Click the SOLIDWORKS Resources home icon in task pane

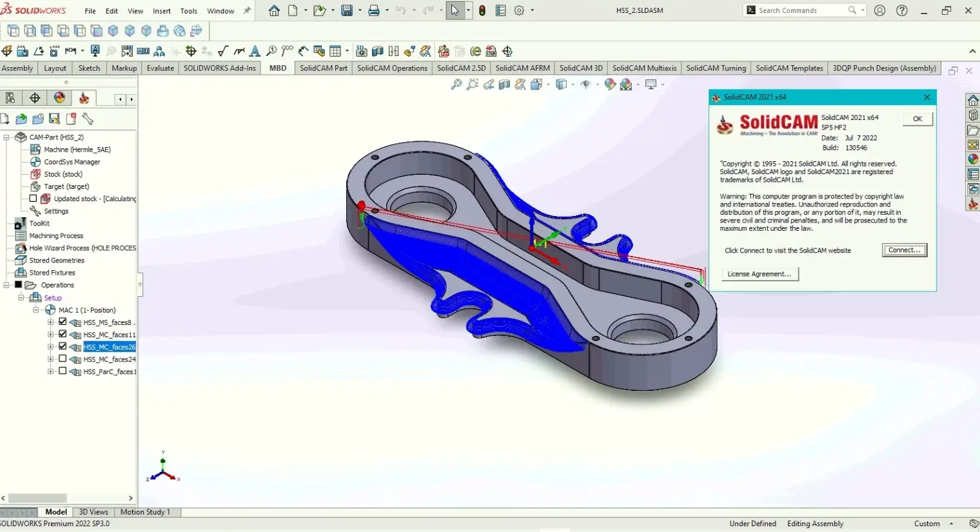(973, 100)
